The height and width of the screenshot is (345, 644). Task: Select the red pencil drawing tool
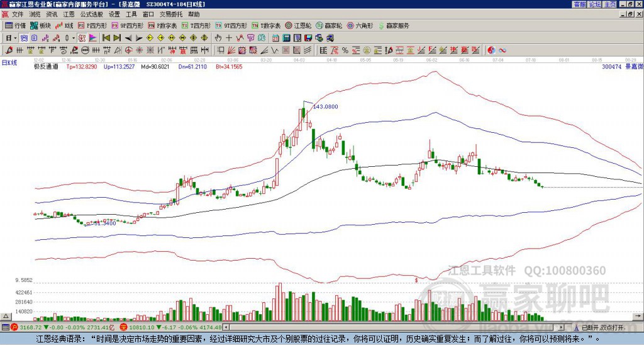tap(9, 50)
